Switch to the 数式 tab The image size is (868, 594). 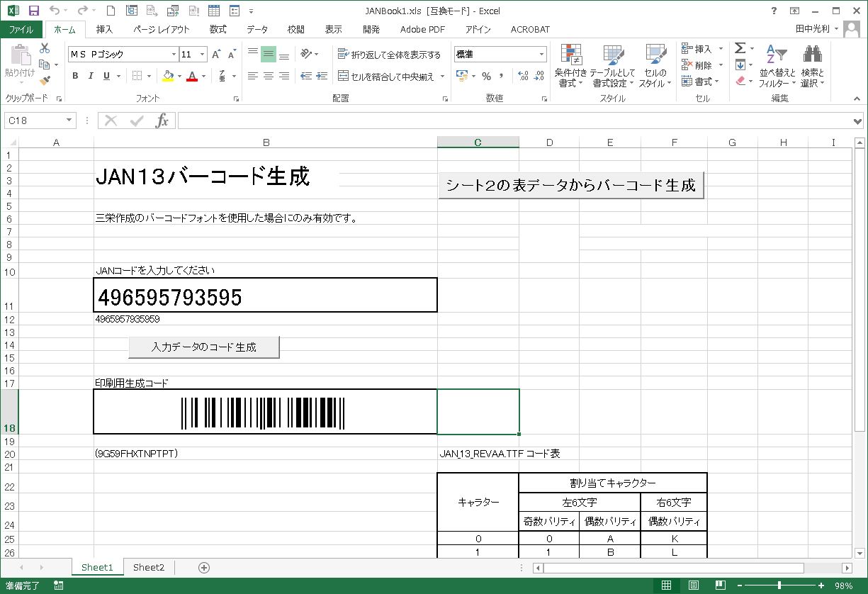click(x=218, y=29)
